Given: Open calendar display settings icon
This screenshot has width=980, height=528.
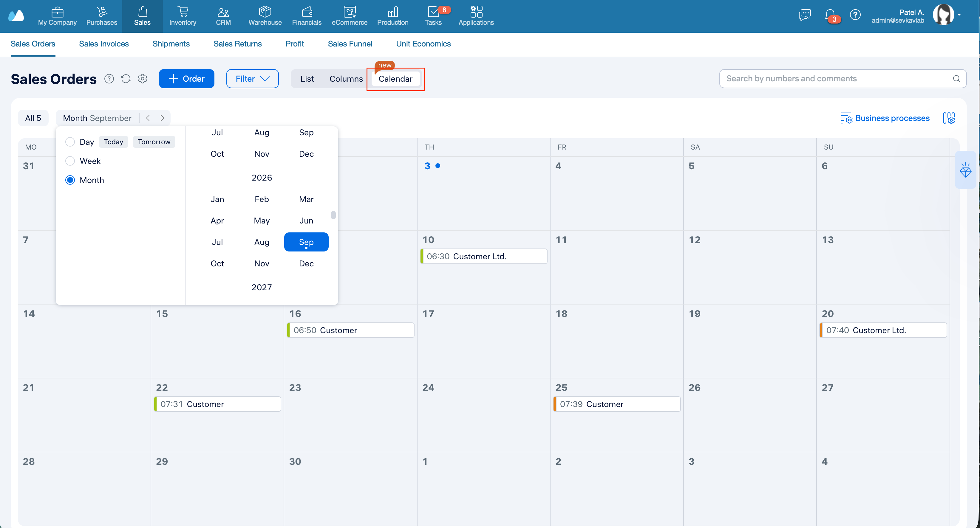Looking at the screenshot, I should (949, 118).
